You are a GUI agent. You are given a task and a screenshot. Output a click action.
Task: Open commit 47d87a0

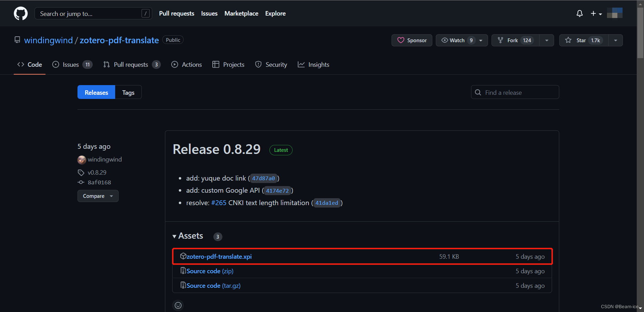tap(264, 178)
